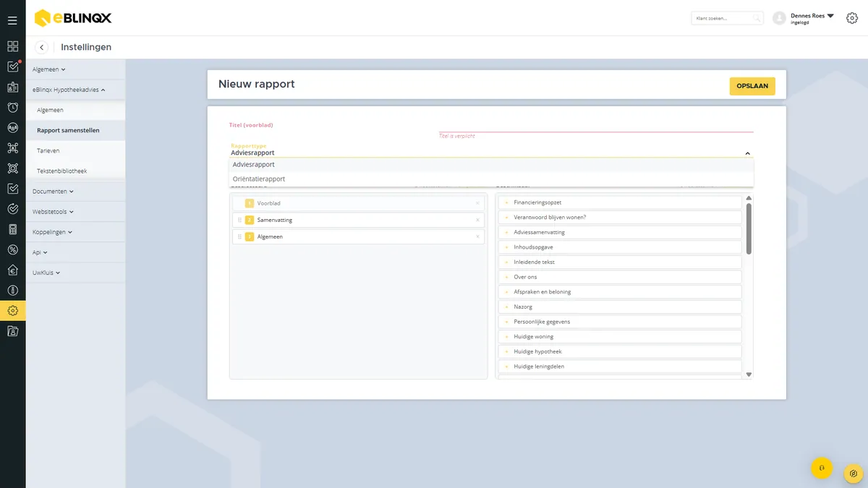Click the settings gear icon in top right
Image resolution: width=868 pixels, height=488 pixels.
[x=851, y=18]
